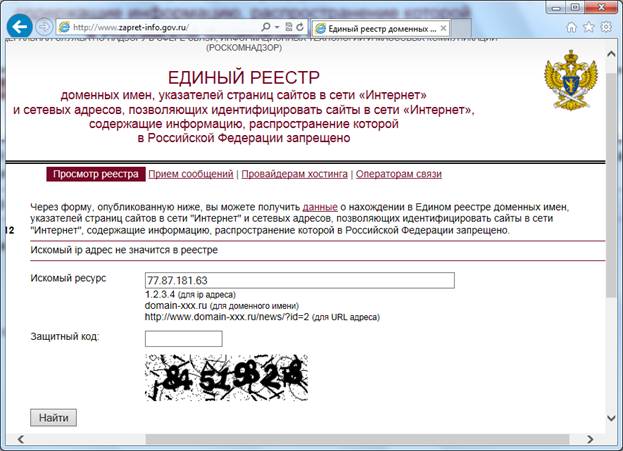Click the captcha image
Screen dimensions: 623x451
tap(226, 377)
